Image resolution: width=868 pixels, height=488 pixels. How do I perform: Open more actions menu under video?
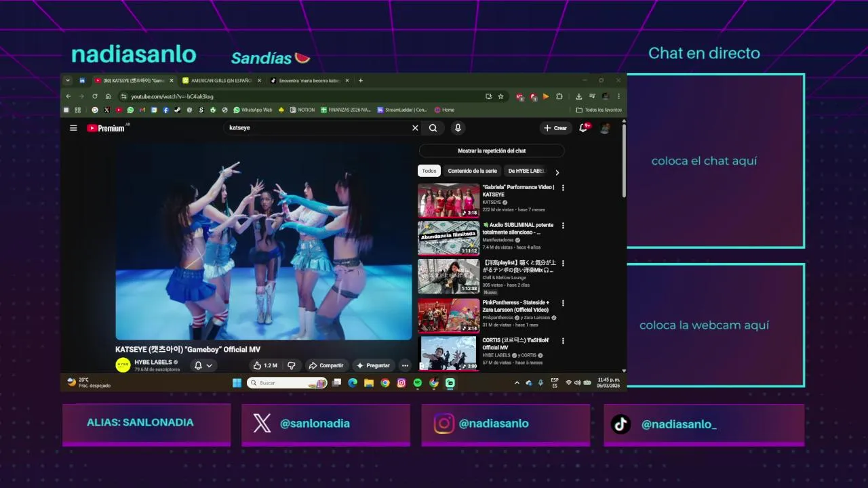405,365
